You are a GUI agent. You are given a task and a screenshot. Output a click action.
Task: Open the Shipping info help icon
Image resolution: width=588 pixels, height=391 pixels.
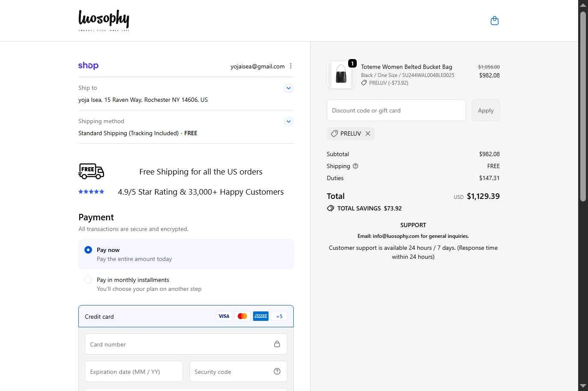[x=355, y=166]
